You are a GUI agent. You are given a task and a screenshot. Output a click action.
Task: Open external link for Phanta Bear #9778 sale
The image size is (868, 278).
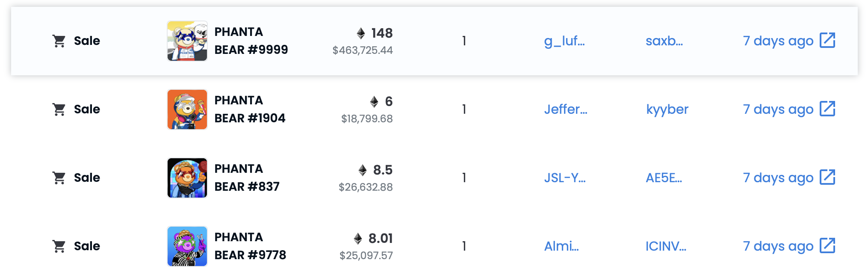(827, 246)
